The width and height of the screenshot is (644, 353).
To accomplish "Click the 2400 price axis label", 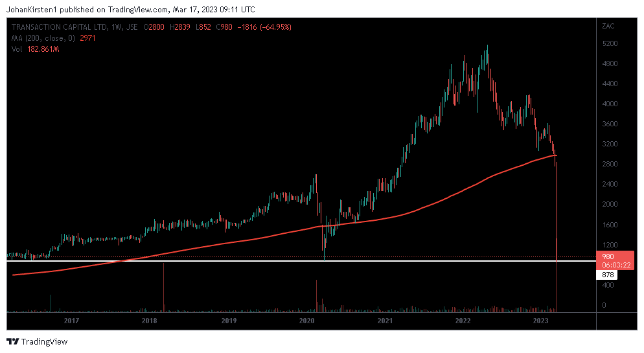I will (610, 185).
